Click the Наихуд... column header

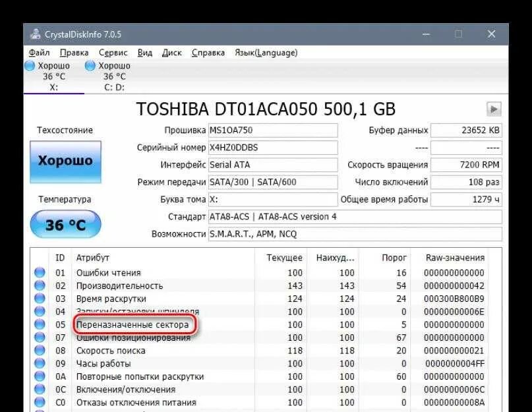tap(333, 258)
